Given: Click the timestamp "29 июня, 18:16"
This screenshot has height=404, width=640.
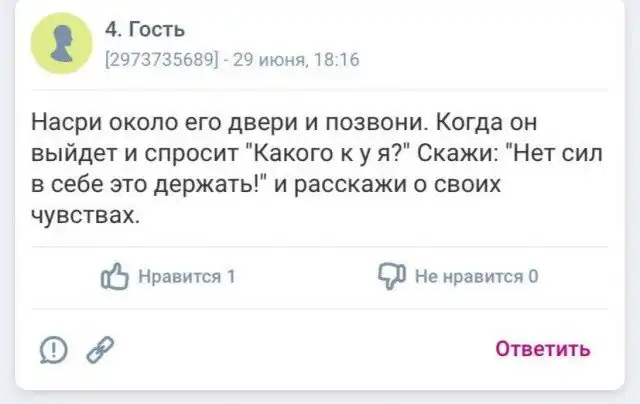Looking at the screenshot, I should click(298, 59).
